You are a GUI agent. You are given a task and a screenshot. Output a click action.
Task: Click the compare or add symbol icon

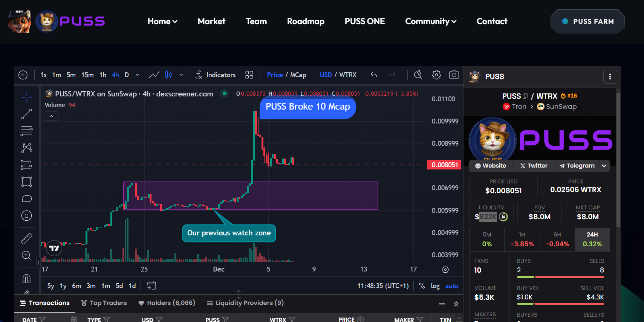click(23, 75)
